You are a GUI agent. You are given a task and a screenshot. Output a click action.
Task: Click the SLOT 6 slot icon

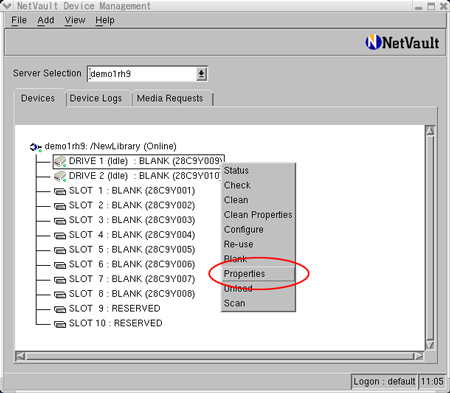tap(60, 265)
